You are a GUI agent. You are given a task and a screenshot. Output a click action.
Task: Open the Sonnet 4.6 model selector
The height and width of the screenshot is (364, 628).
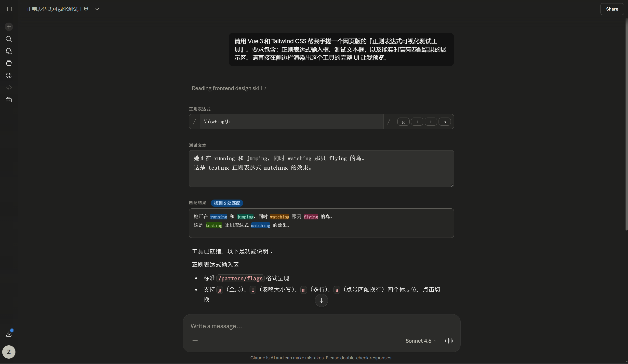[421, 341]
